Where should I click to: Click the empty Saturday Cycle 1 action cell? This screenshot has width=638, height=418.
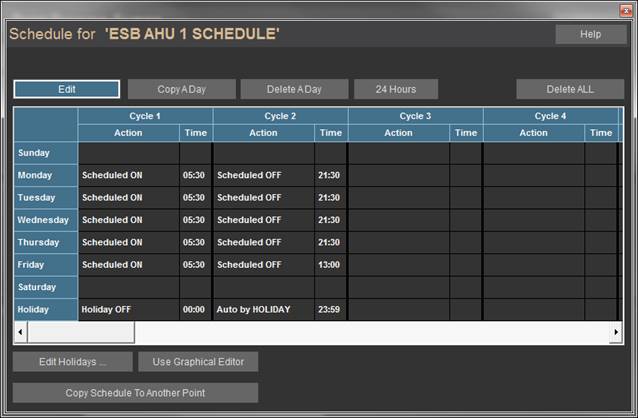[x=129, y=287]
